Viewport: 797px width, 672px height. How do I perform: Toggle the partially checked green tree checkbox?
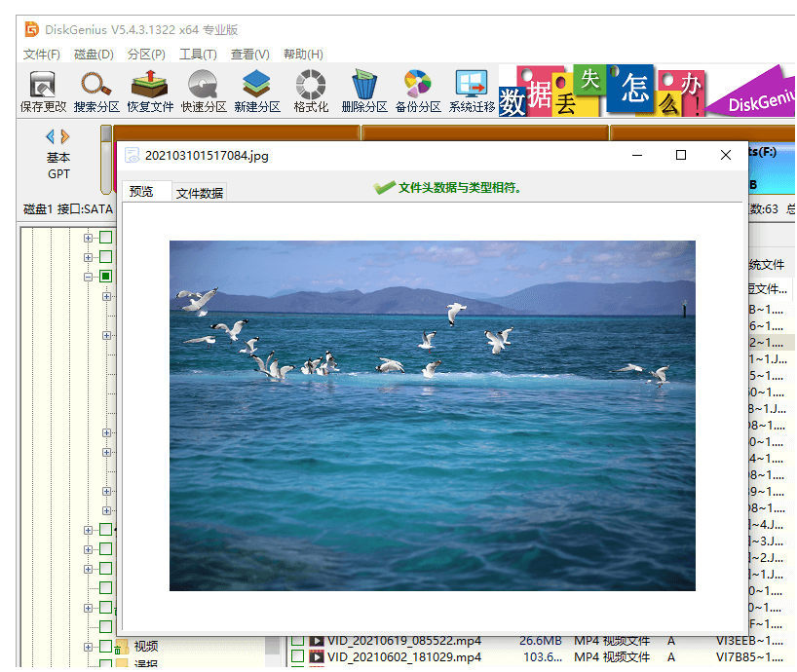(x=105, y=277)
